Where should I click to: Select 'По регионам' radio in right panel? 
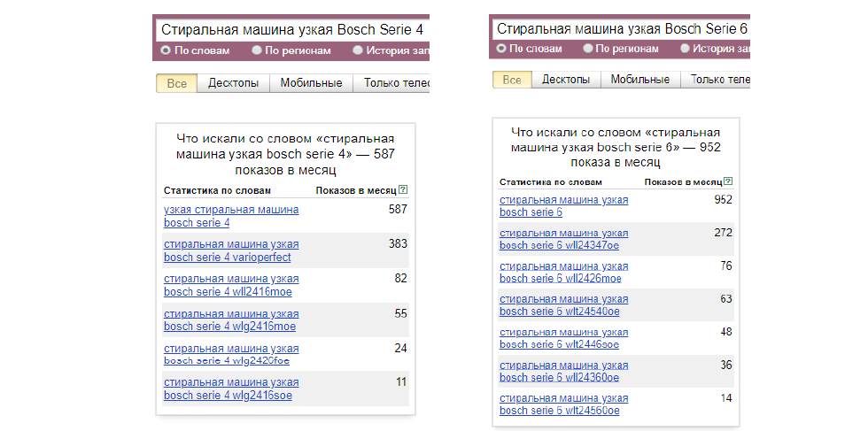(x=586, y=49)
